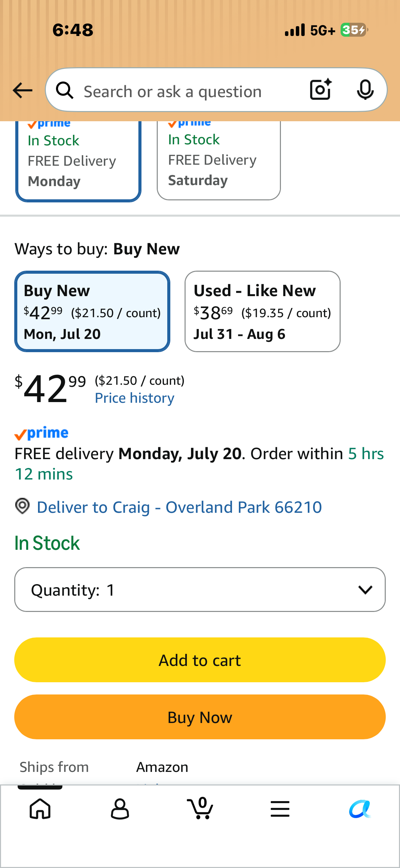
Task: Tap the delivery location pin icon
Action: pos(22,506)
